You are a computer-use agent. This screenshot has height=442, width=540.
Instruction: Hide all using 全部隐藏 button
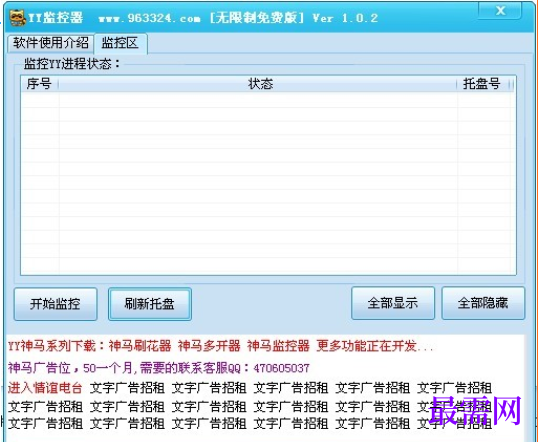483,303
